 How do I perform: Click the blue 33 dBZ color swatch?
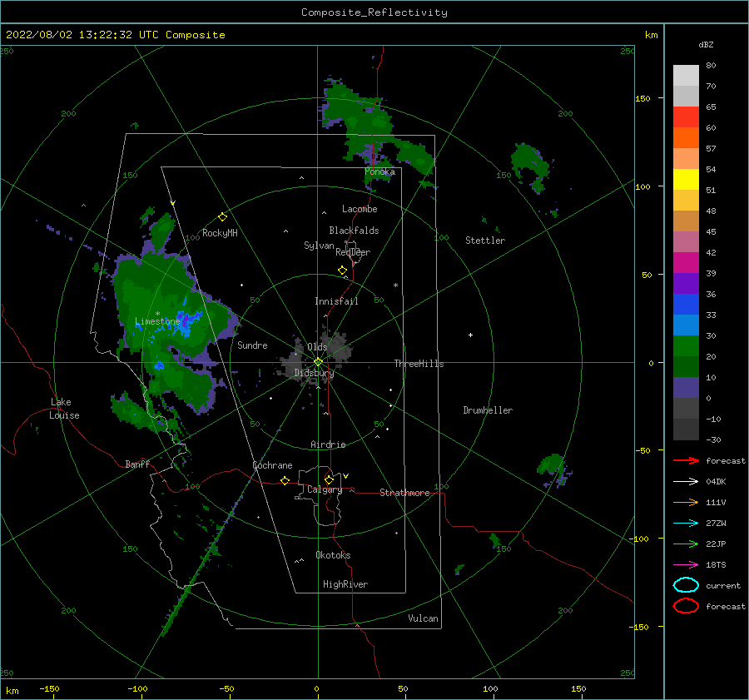pyautogui.click(x=686, y=304)
